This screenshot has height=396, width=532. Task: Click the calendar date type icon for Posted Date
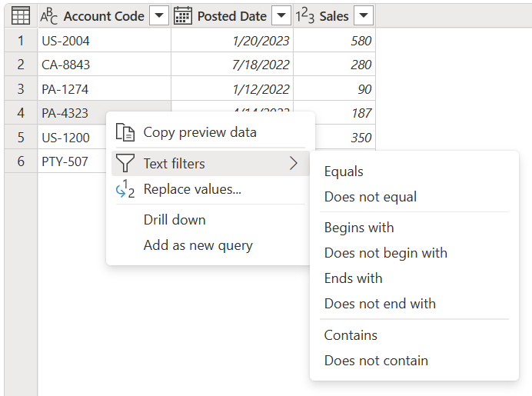(183, 15)
